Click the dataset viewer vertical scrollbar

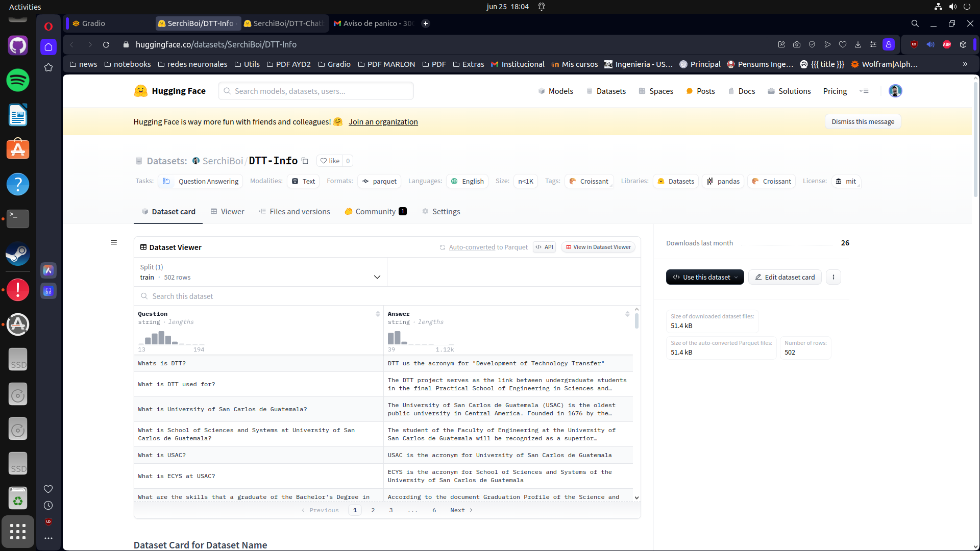[636, 321]
